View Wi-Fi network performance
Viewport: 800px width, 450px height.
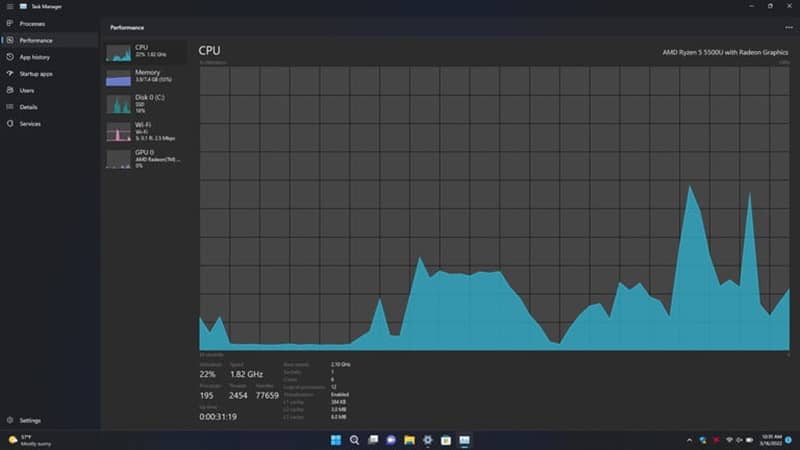[x=146, y=131]
